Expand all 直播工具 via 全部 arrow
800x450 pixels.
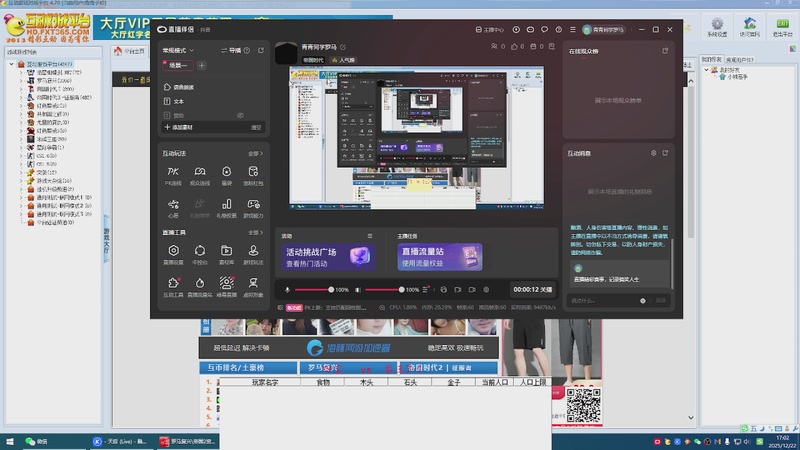pyautogui.click(x=256, y=233)
